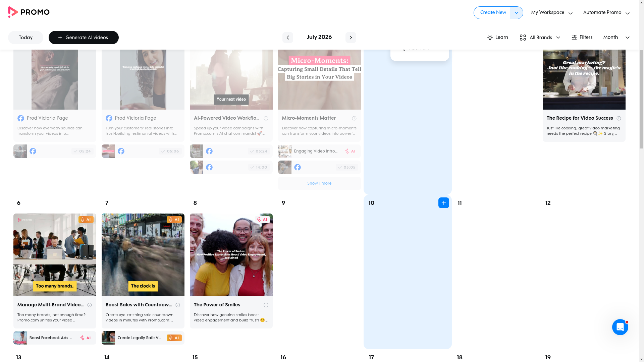The height and width of the screenshot is (362, 644).
Task: Click AI sparkle badge on Boost Facebook Ads row
Action: [86, 338]
